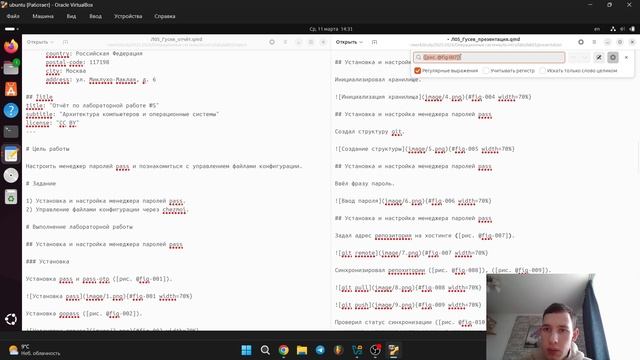The height and width of the screenshot is (360, 640).
Task: Launch Firefox from the Ubuntu dock
Action: point(11,46)
